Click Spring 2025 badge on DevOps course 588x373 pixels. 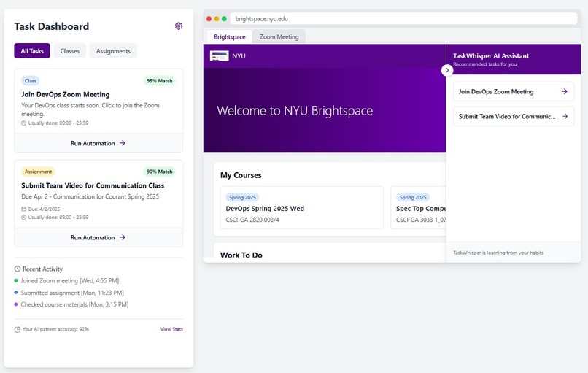242,197
